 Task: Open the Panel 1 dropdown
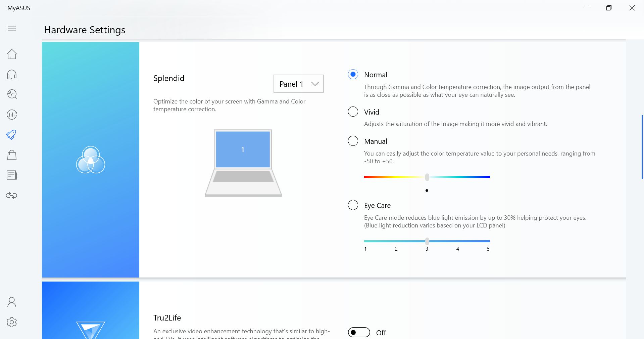coord(299,84)
